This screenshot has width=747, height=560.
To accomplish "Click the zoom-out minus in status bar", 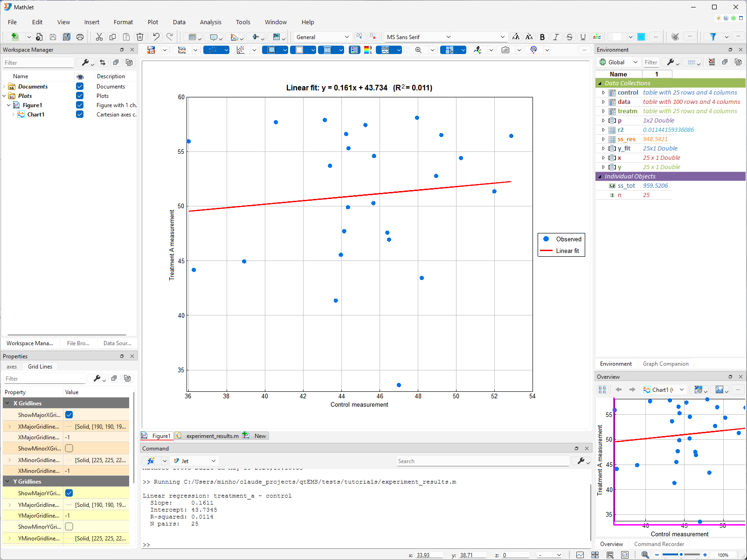I will [657, 555].
